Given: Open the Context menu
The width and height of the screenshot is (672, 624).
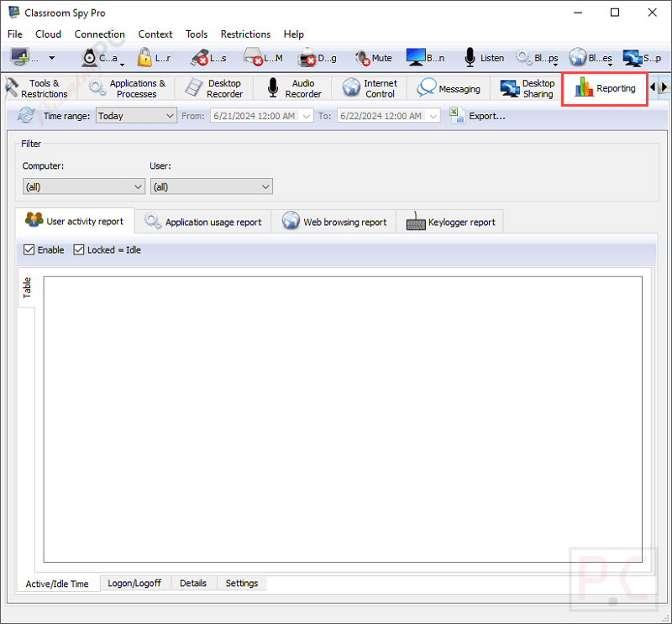Looking at the screenshot, I should click(x=155, y=34).
